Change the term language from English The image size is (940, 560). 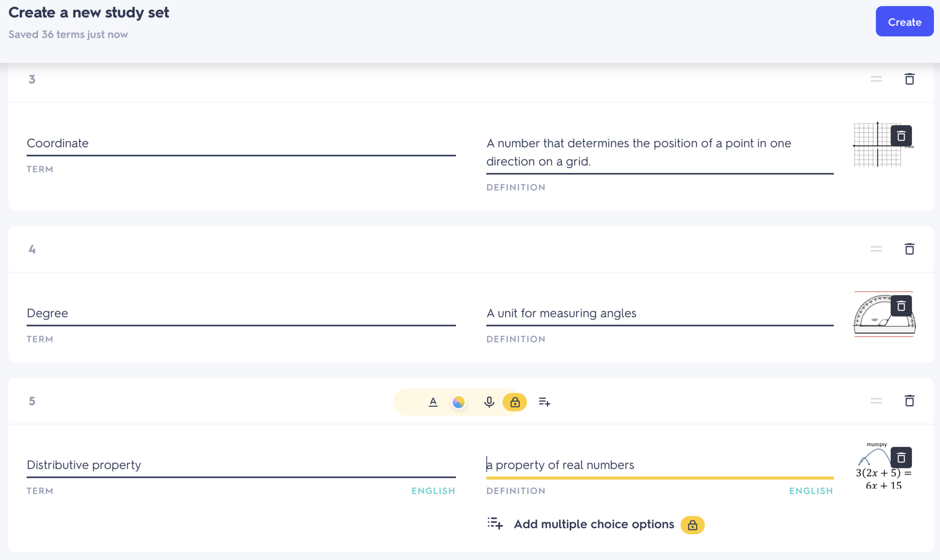pos(433,491)
